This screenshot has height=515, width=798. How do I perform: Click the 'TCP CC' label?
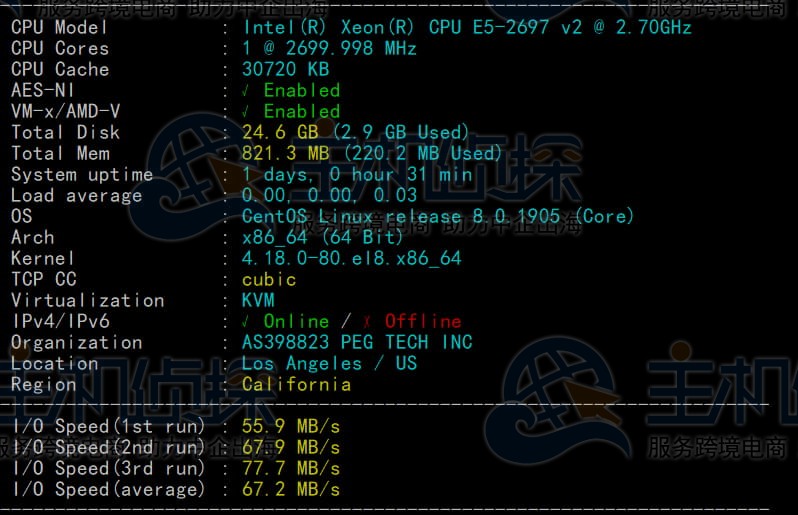44,279
